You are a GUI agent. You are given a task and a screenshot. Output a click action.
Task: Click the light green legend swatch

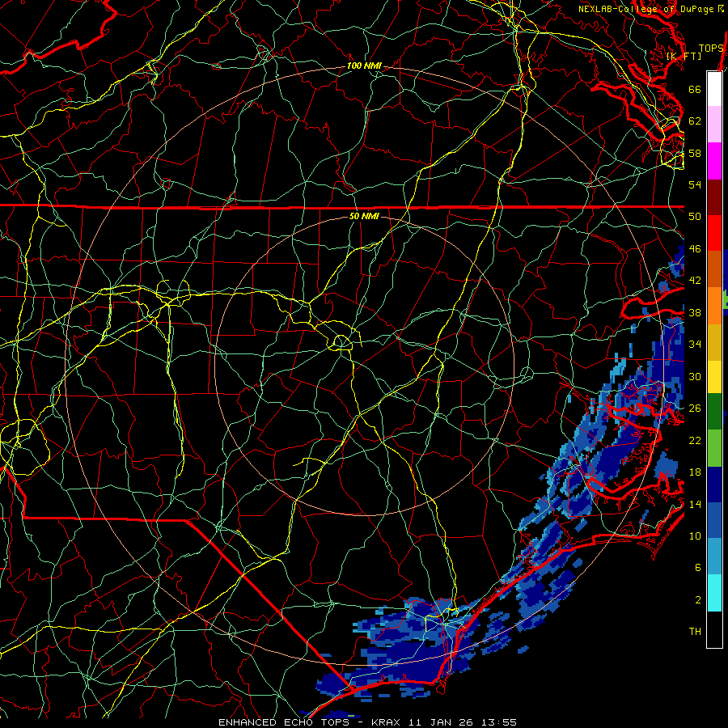pos(714,448)
